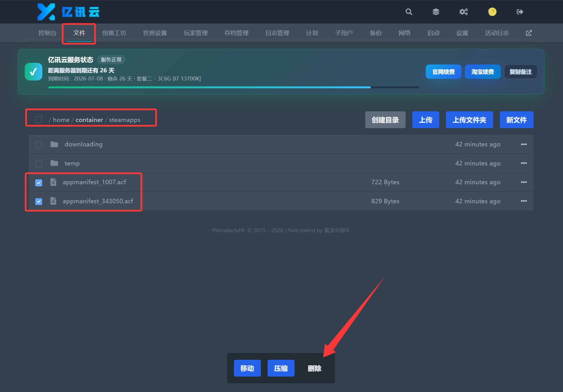Viewport: 563px width, 392px height.
Task: Open the 设置 tab
Action: [x=462, y=33]
